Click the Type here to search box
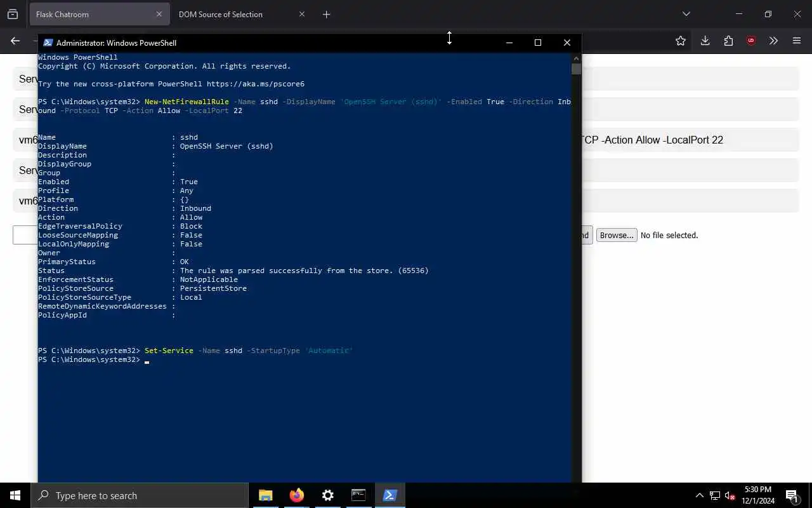The height and width of the screenshot is (508, 812). pyautogui.click(x=140, y=495)
